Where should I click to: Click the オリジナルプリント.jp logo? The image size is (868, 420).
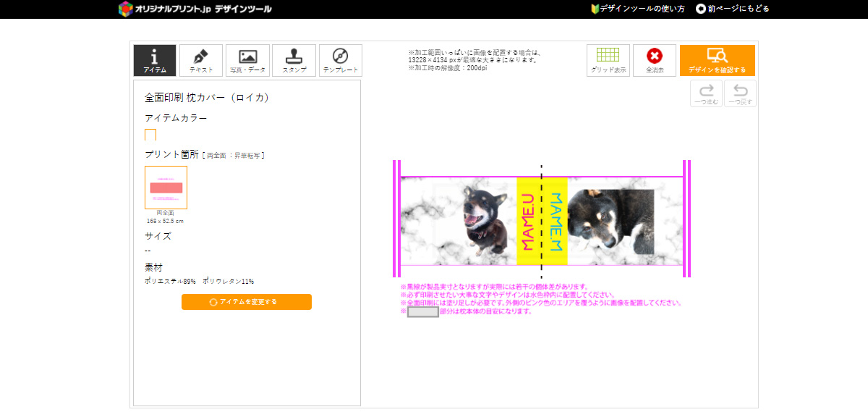pos(195,9)
